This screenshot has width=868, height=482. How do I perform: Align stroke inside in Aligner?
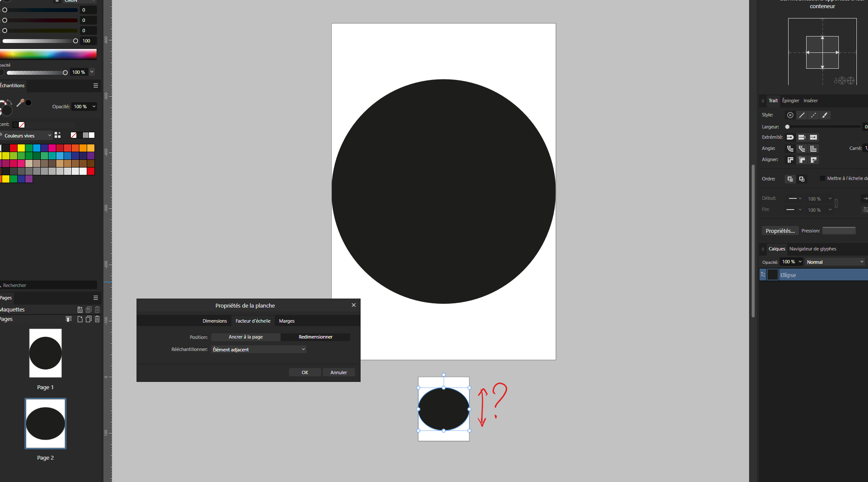[x=801, y=160]
